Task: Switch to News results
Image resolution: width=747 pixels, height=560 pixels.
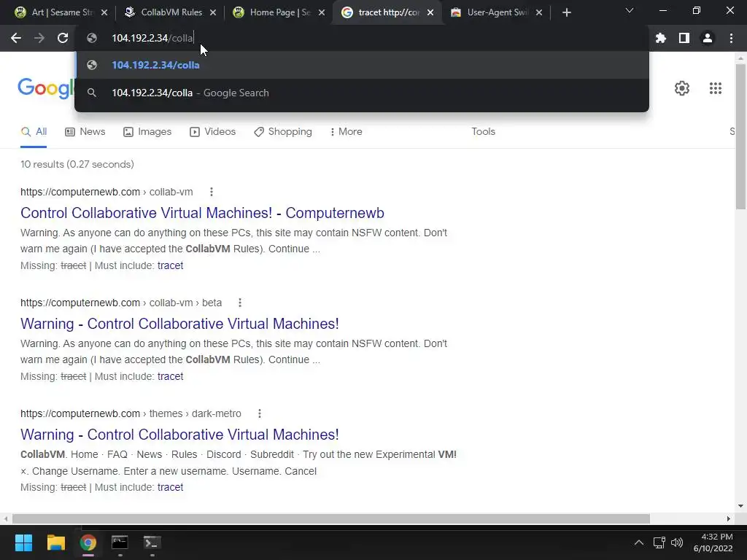Action: (85, 131)
